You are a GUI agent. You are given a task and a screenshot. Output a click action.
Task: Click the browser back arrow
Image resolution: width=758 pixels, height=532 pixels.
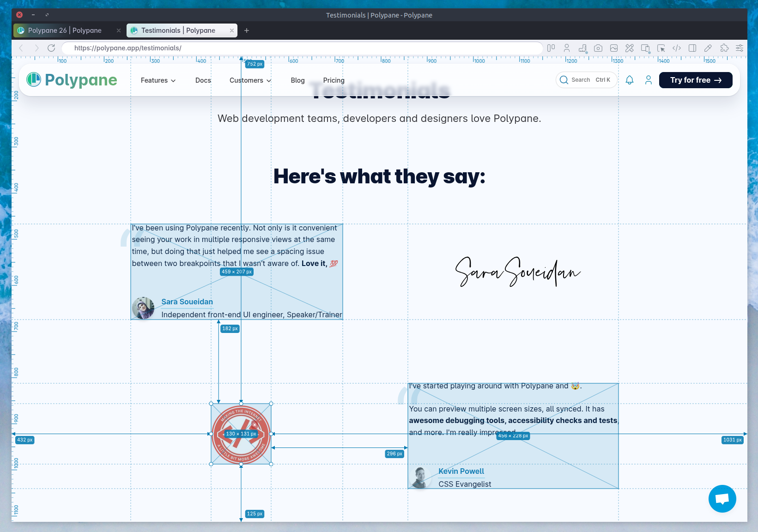(21, 48)
